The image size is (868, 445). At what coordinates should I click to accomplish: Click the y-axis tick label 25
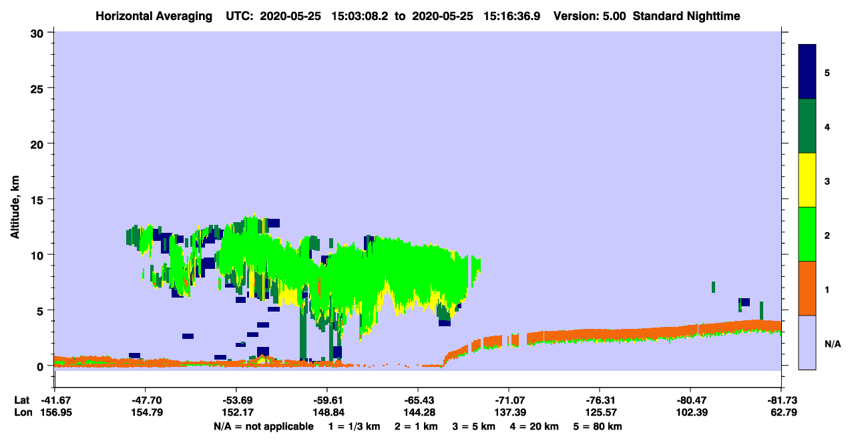(x=39, y=88)
